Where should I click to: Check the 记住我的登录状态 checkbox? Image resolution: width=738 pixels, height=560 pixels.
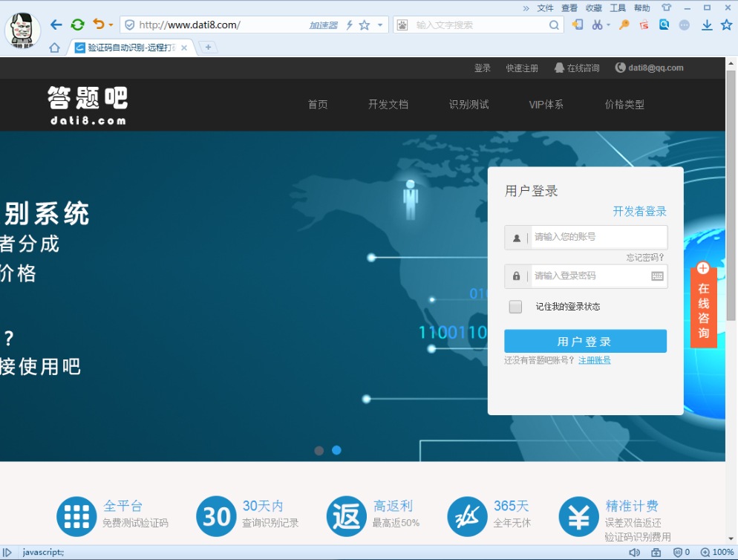[515, 307]
